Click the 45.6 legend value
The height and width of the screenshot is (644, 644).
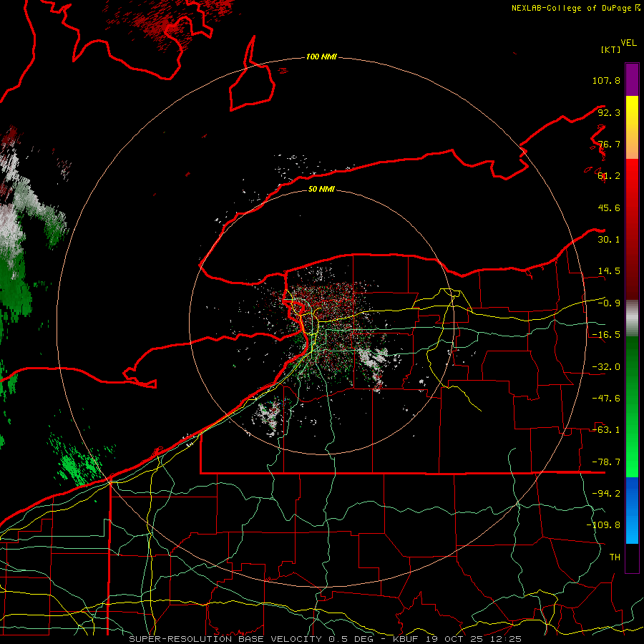609,208
